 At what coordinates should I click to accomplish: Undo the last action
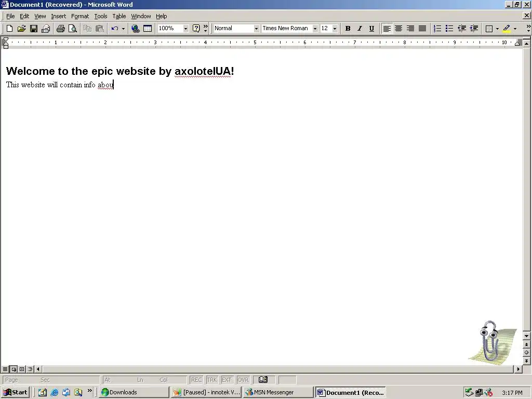click(x=115, y=29)
